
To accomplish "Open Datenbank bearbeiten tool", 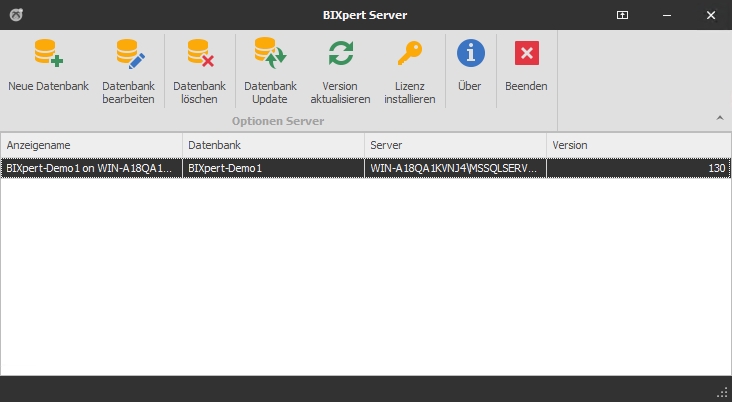I will tap(128, 53).
